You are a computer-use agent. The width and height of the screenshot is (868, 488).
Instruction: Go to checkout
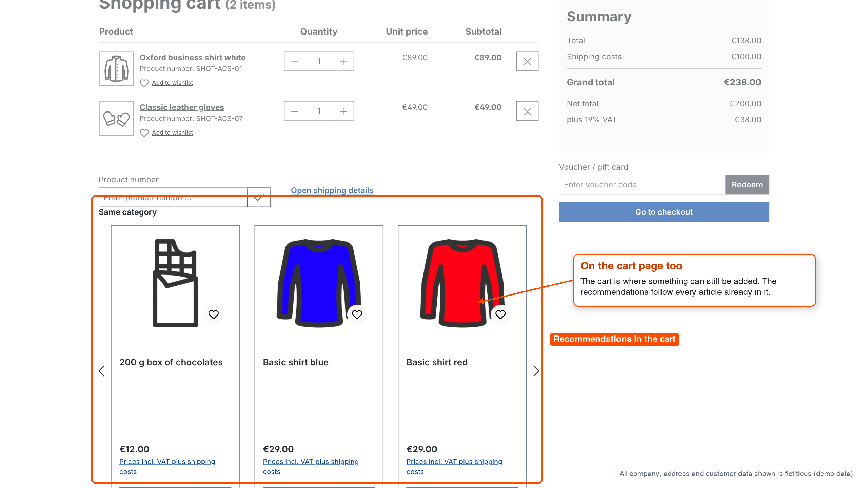tap(664, 212)
